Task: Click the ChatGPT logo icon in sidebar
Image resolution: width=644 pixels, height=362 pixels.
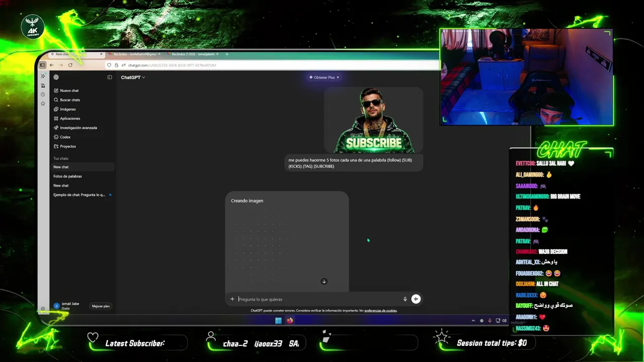Action: [x=56, y=77]
